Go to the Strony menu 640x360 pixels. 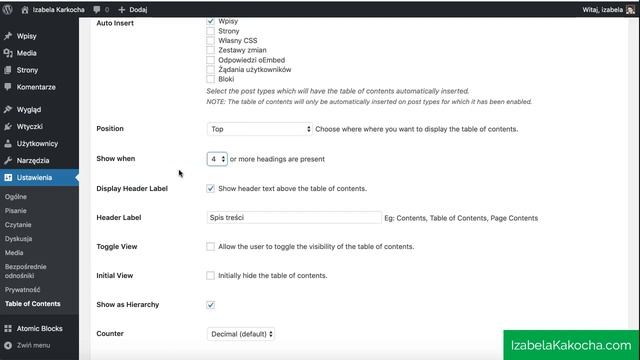(x=27, y=70)
